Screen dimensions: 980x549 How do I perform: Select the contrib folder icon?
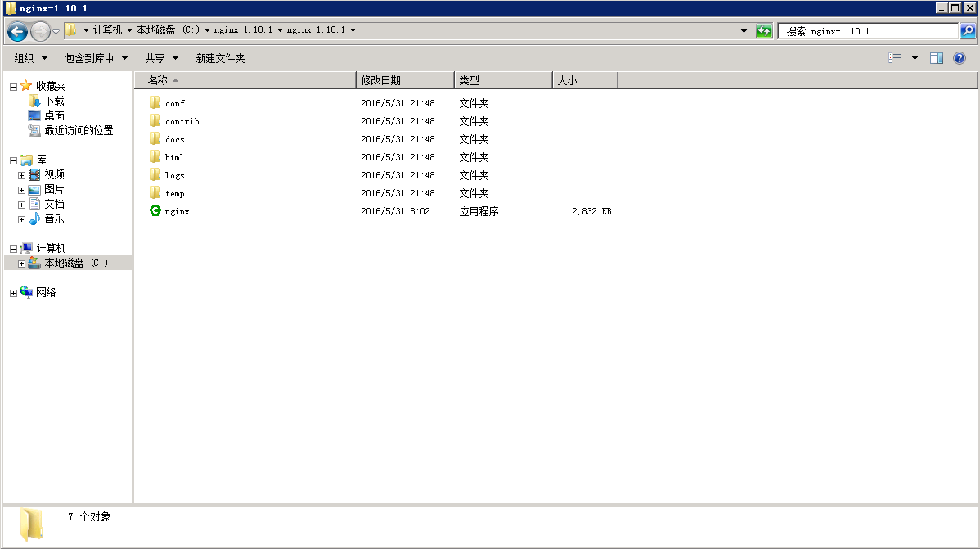[x=155, y=120]
